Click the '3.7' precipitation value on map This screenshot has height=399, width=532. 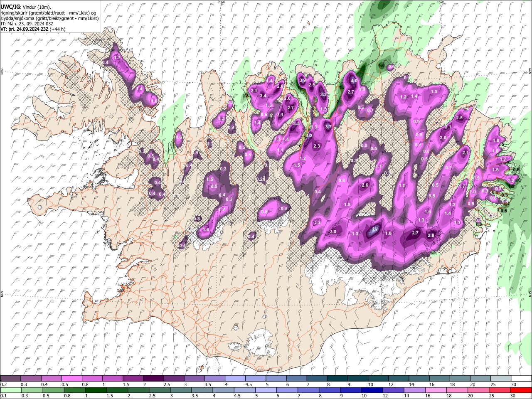pos(328,127)
